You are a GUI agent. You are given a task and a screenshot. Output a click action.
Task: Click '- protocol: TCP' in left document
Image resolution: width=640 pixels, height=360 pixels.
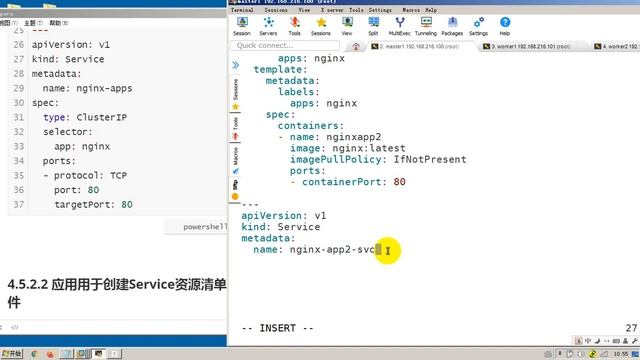click(x=85, y=176)
